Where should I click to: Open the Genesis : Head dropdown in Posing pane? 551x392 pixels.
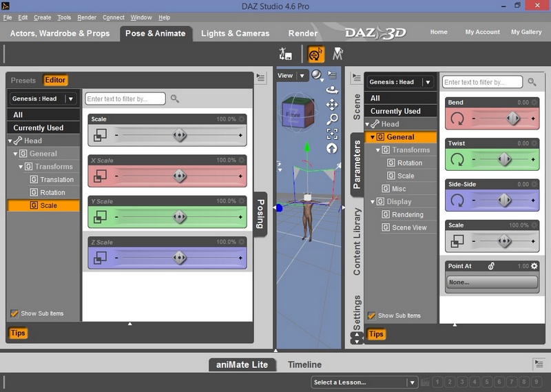click(43, 99)
